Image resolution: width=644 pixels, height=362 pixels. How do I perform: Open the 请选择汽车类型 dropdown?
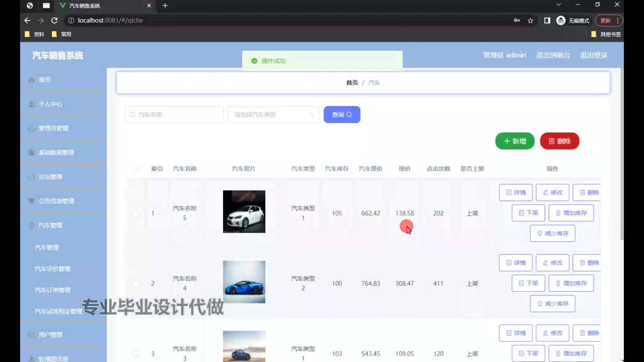(273, 115)
